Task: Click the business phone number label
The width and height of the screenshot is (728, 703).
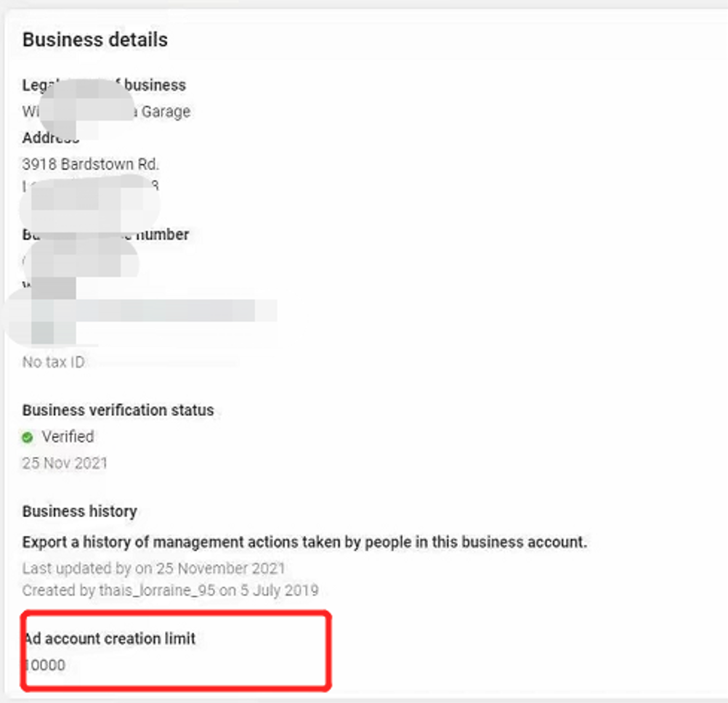Action: [105, 235]
